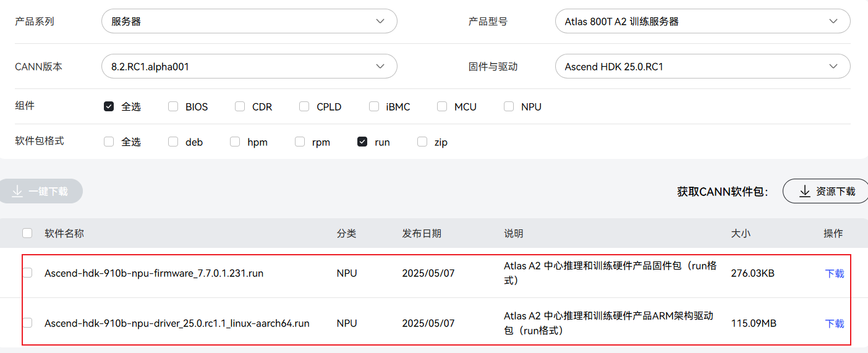
Task: Check the CDR component checkbox
Action: pyautogui.click(x=240, y=106)
